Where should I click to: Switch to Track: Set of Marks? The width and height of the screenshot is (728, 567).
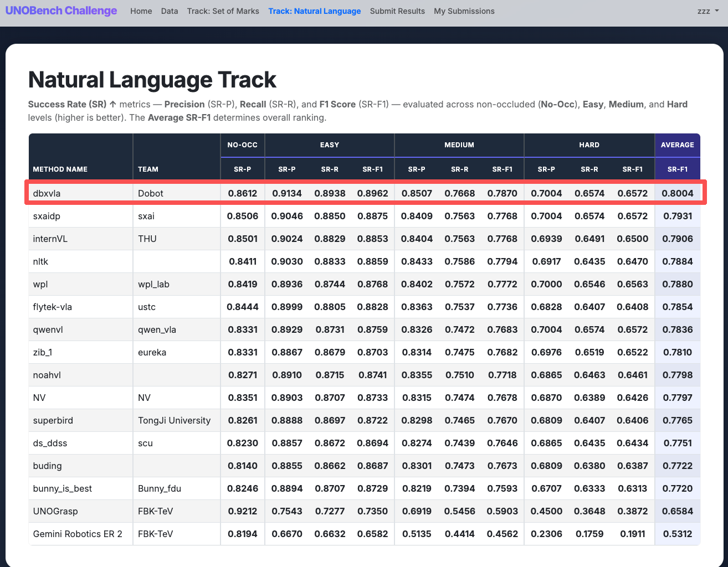click(x=223, y=11)
